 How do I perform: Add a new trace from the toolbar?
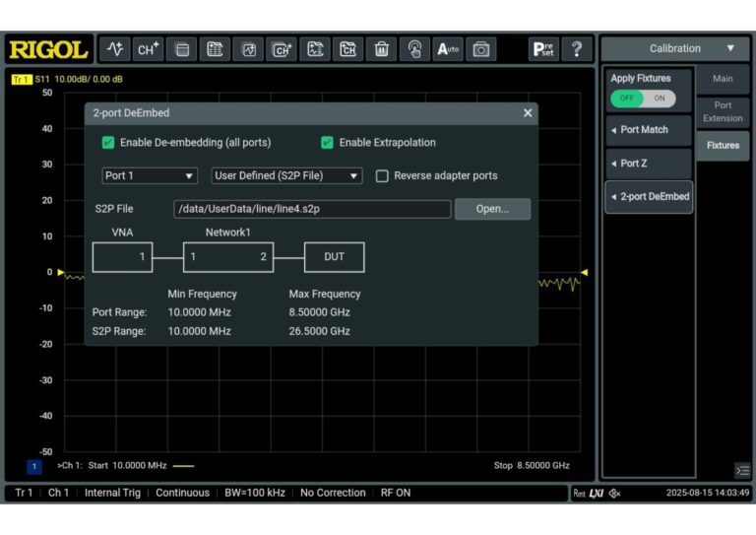click(x=115, y=49)
